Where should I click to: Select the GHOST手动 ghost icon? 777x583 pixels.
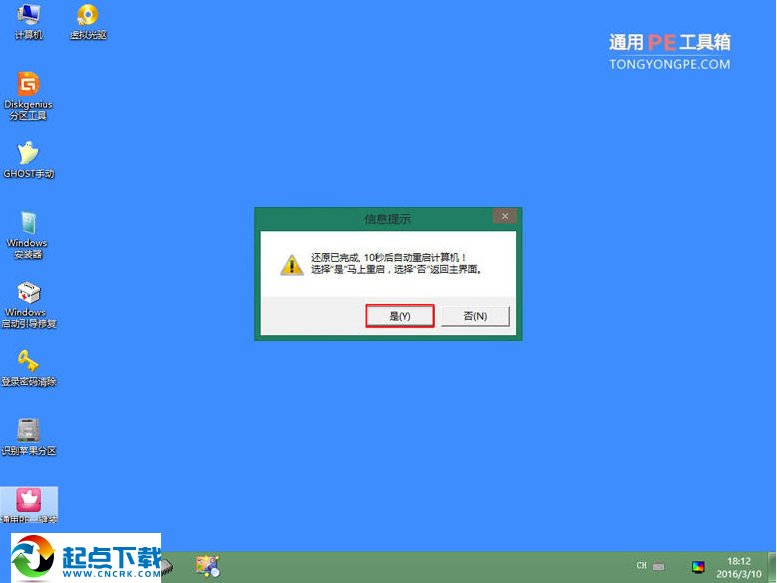tap(28, 160)
